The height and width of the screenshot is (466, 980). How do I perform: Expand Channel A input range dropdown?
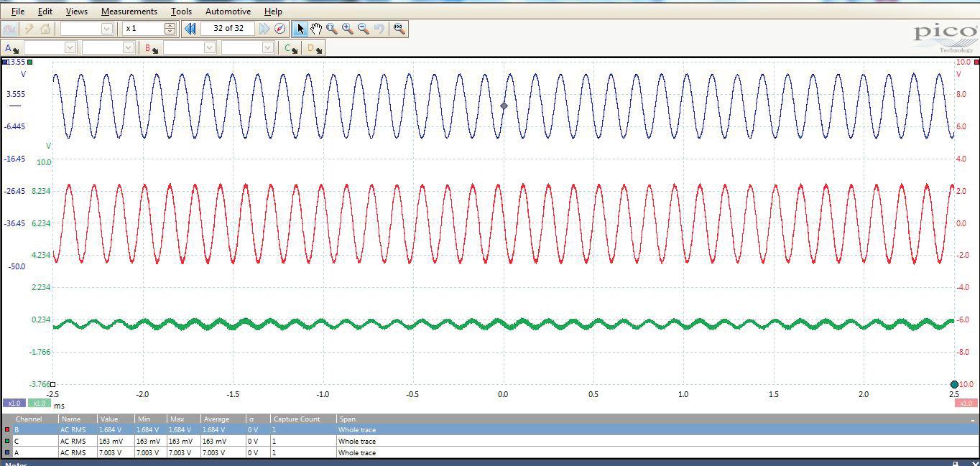click(x=70, y=48)
